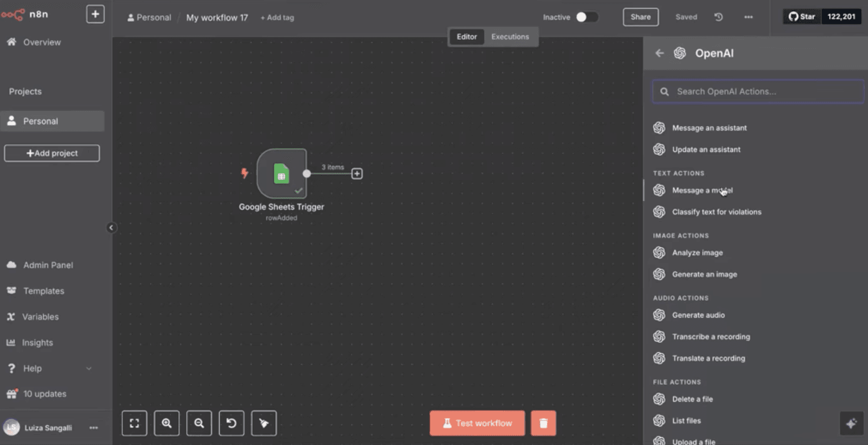Select Google Sheets Trigger node
Screen dimensions: 868x445
pyautogui.click(x=282, y=173)
